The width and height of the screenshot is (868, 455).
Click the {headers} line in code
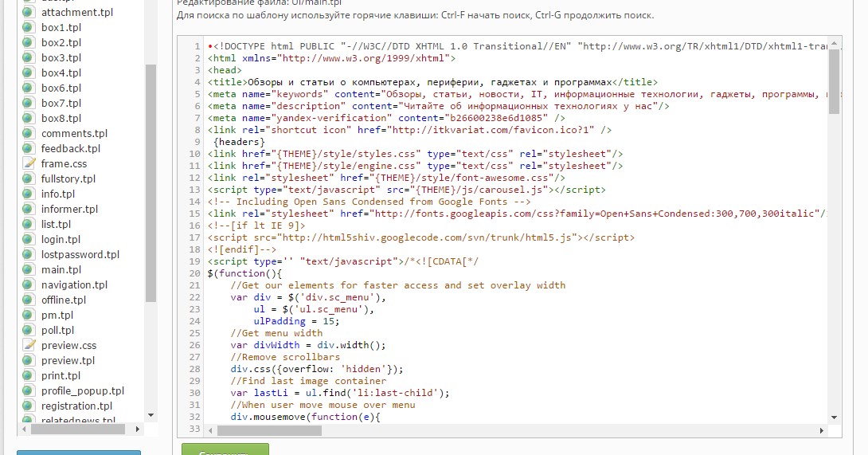(239, 142)
